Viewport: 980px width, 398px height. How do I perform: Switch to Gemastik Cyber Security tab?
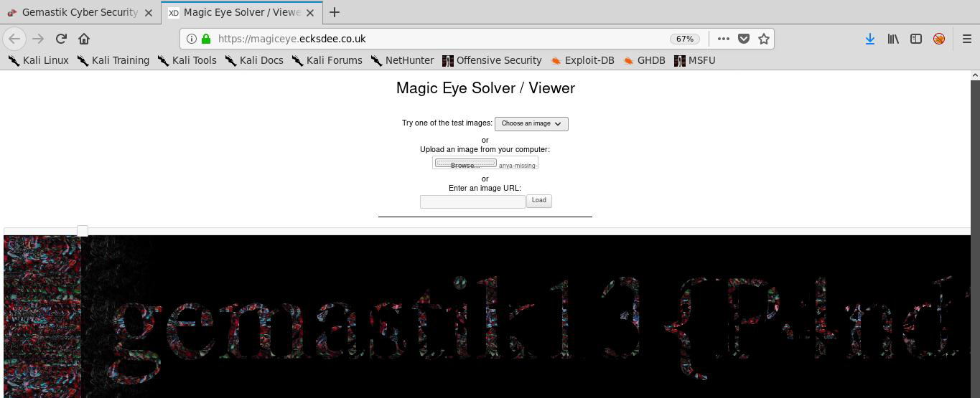79,12
